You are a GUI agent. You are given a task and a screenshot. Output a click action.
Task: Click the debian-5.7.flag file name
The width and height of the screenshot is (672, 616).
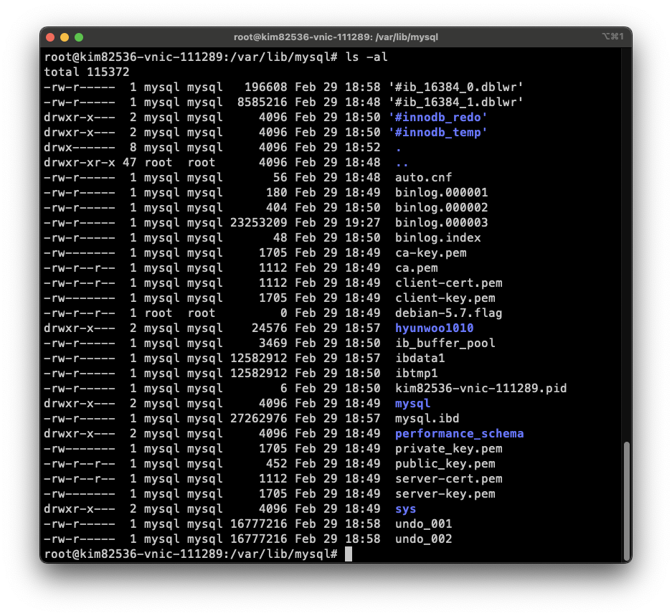[x=449, y=313]
